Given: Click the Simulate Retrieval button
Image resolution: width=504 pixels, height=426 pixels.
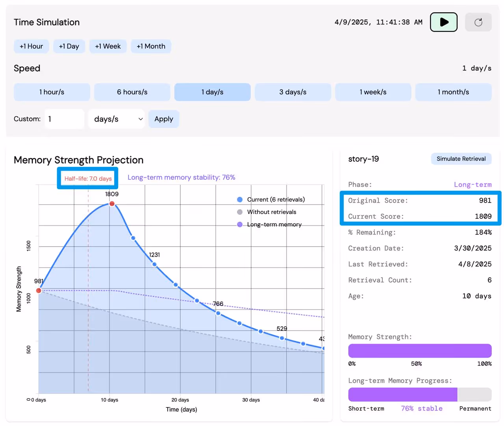Looking at the screenshot, I should pyautogui.click(x=461, y=159).
